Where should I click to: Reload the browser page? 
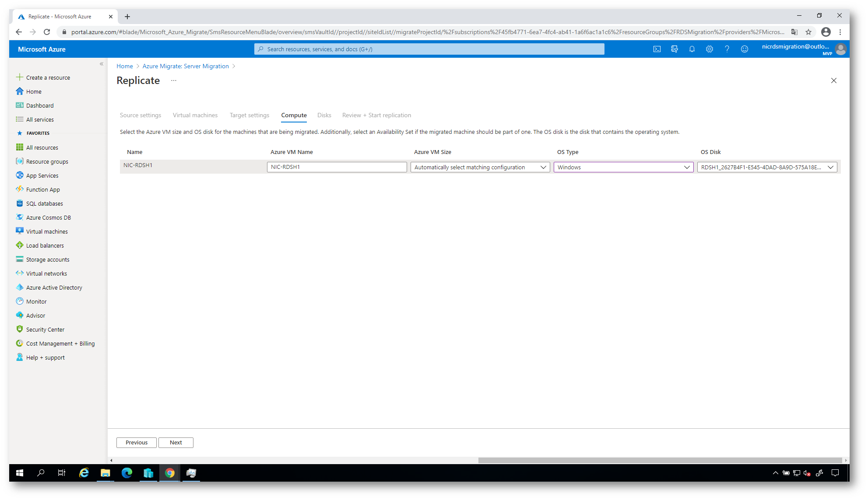click(x=47, y=32)
